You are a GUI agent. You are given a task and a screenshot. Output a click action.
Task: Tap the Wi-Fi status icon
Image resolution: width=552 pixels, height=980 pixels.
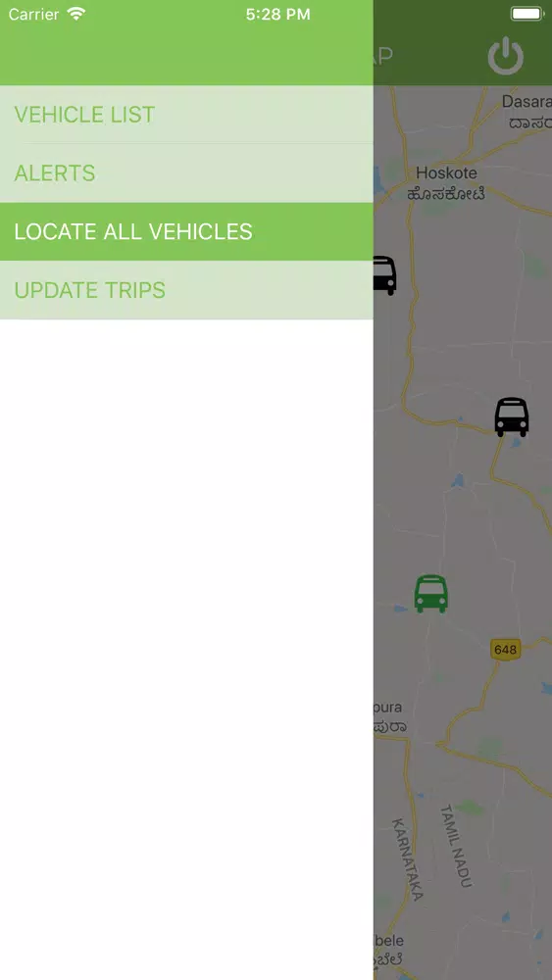point(76,14)
